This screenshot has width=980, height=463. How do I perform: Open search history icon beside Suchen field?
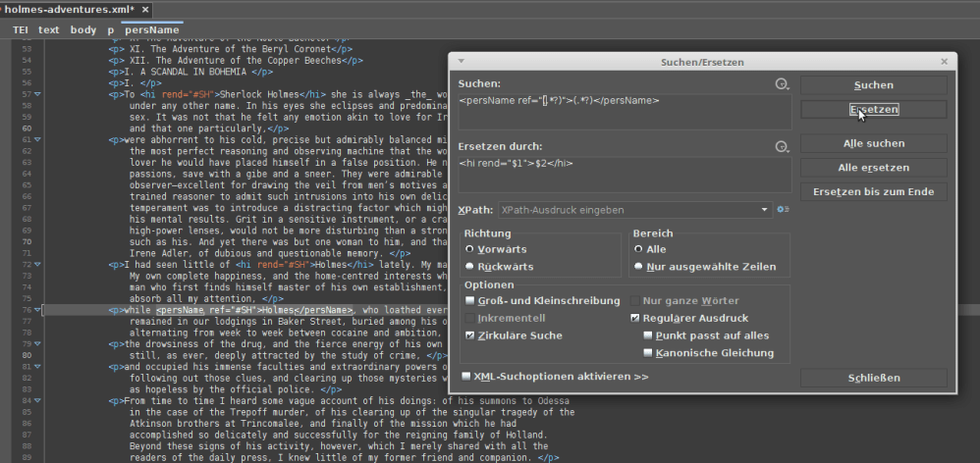(x=782, y=85)
